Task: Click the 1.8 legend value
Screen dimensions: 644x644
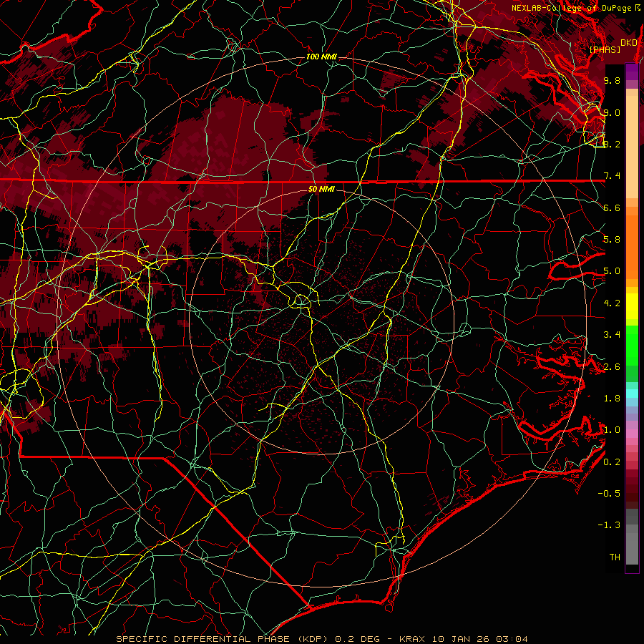Action: tap(612, 399)
